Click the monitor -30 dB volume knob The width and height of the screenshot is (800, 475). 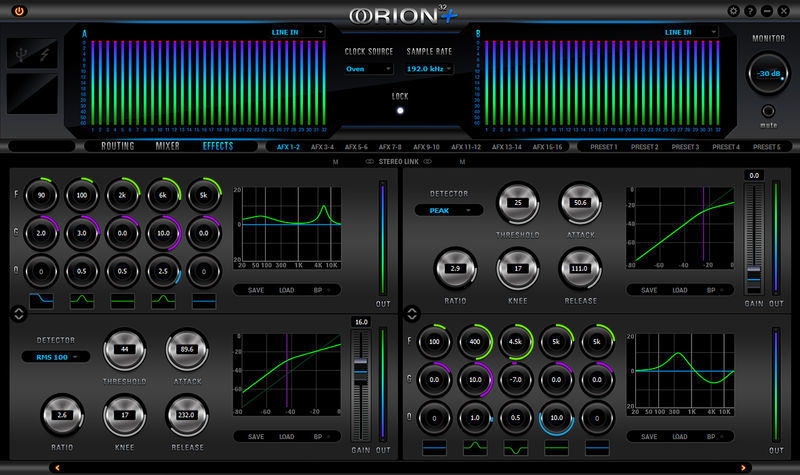(768, 73)
